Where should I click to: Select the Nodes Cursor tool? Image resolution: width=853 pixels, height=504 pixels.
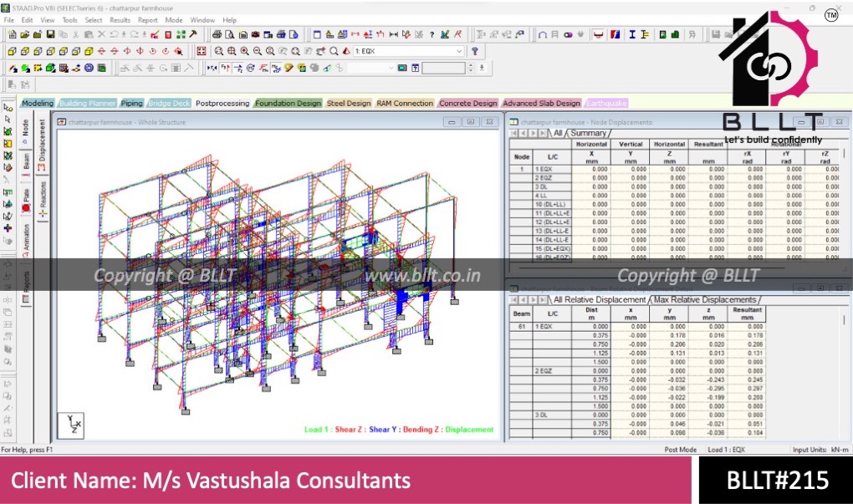coord(8,108)
